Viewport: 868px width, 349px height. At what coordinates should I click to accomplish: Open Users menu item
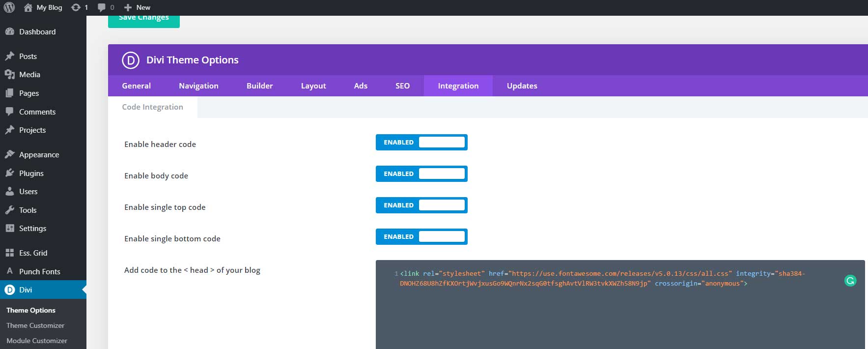click(43, 191)
